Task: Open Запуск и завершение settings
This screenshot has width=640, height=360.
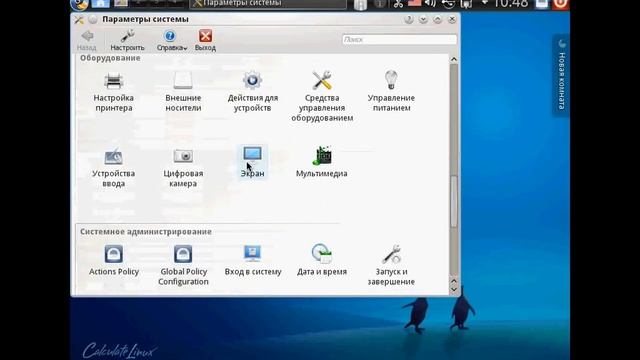Action: [391, 265]
